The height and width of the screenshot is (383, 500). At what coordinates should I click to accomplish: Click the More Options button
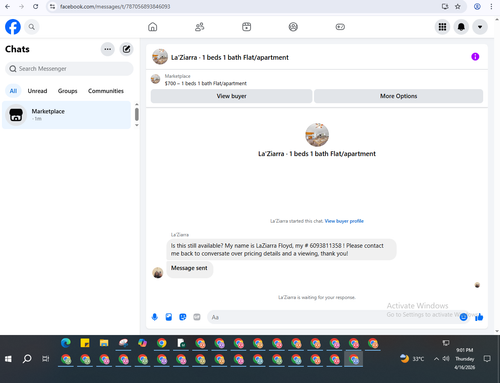click(398, 96)
